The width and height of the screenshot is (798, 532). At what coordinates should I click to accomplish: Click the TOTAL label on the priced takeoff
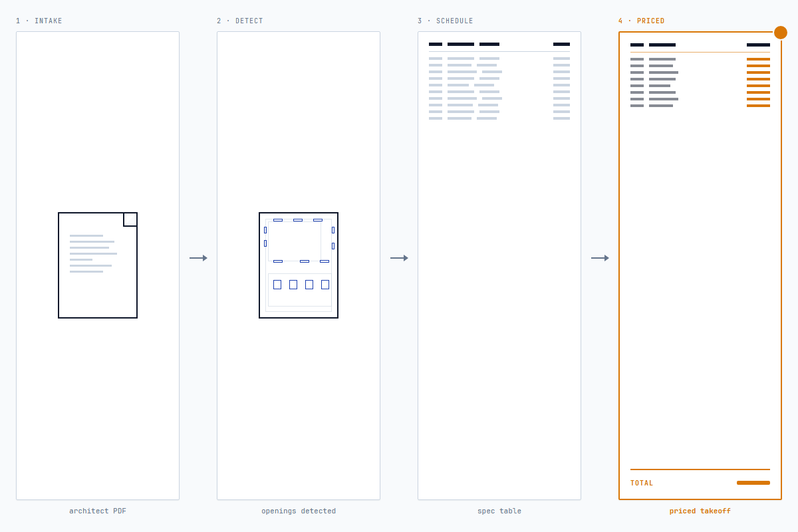click(642, 483)
